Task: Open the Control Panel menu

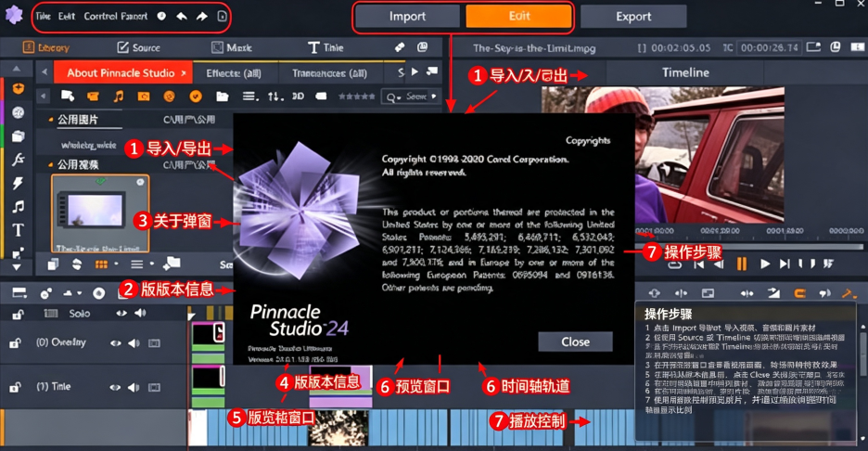Action: pyautogui.click(x=116, y=16)
